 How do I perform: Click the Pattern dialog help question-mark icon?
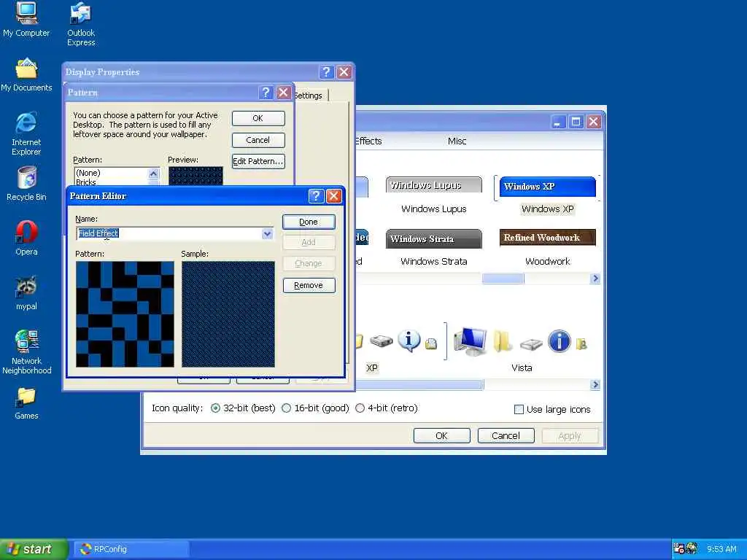(266, 93)
